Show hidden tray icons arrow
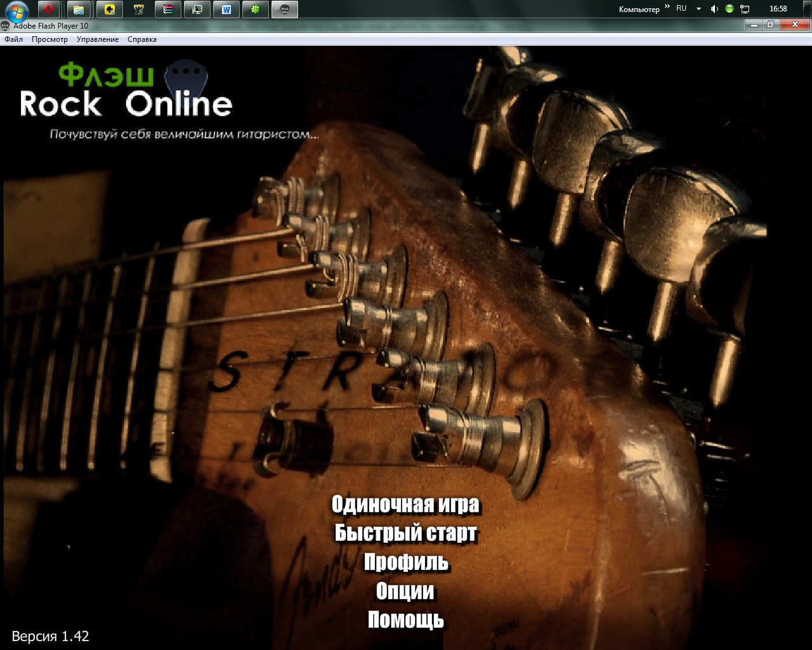The image size is (812, 650). coord(698,9)
